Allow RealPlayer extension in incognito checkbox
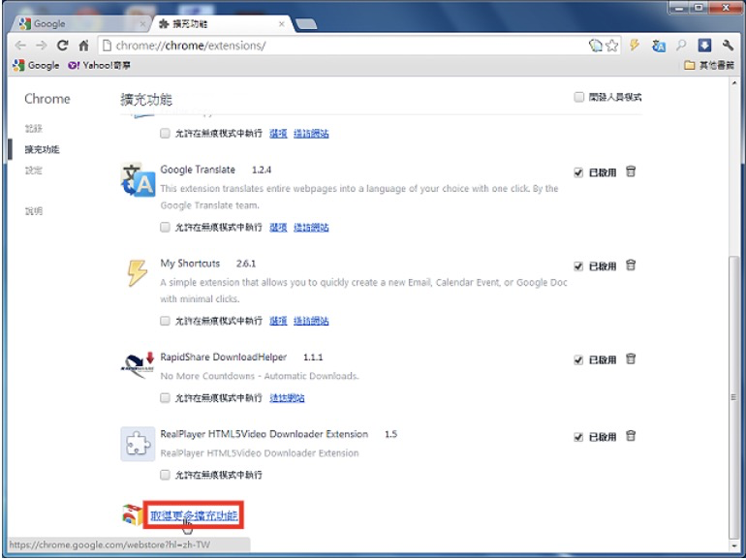The image size is (746, 560). 165,475
